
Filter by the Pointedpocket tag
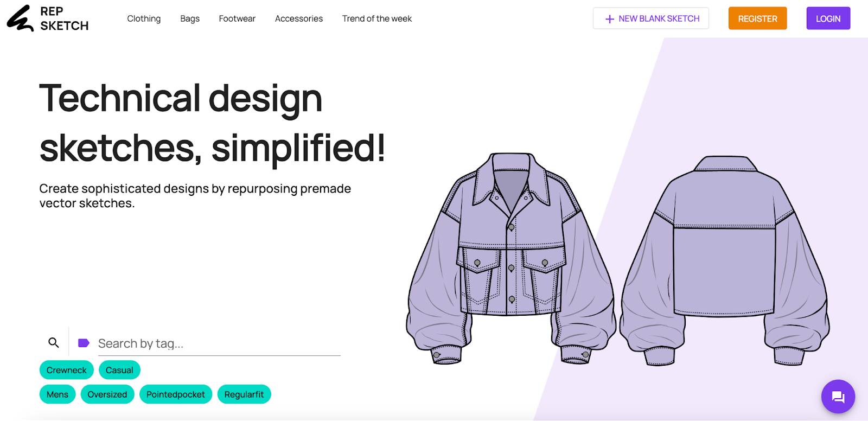176,394
